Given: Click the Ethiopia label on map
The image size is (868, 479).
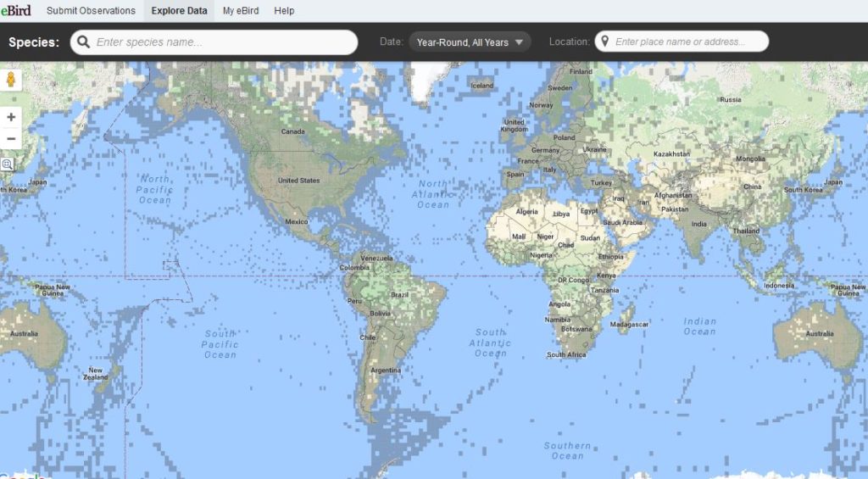Looking at the screenshot, I should click(x=610, y=257).
